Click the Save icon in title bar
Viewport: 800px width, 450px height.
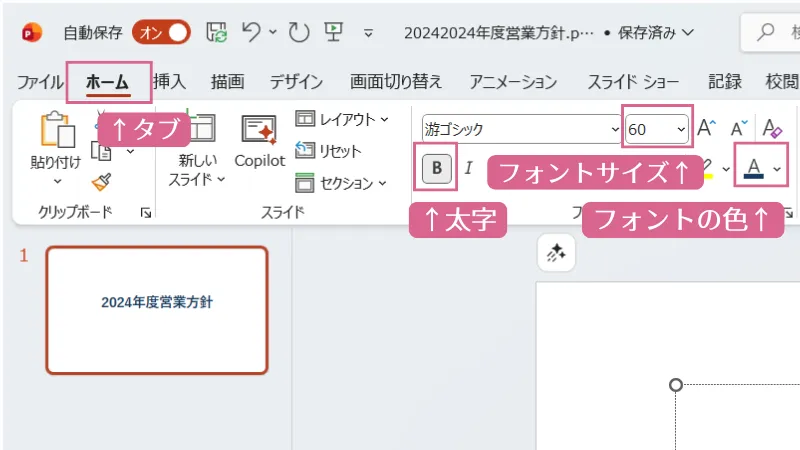217,32
